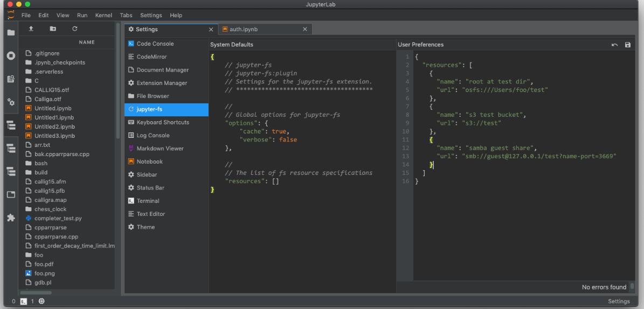
Task: Open the Commands palette sidebar icon
Action: tap(11, 79)
